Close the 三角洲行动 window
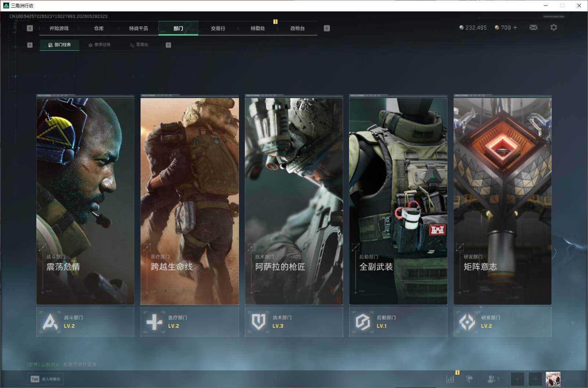The width and height of the screenshot is (588, 388). coord(579,6)
